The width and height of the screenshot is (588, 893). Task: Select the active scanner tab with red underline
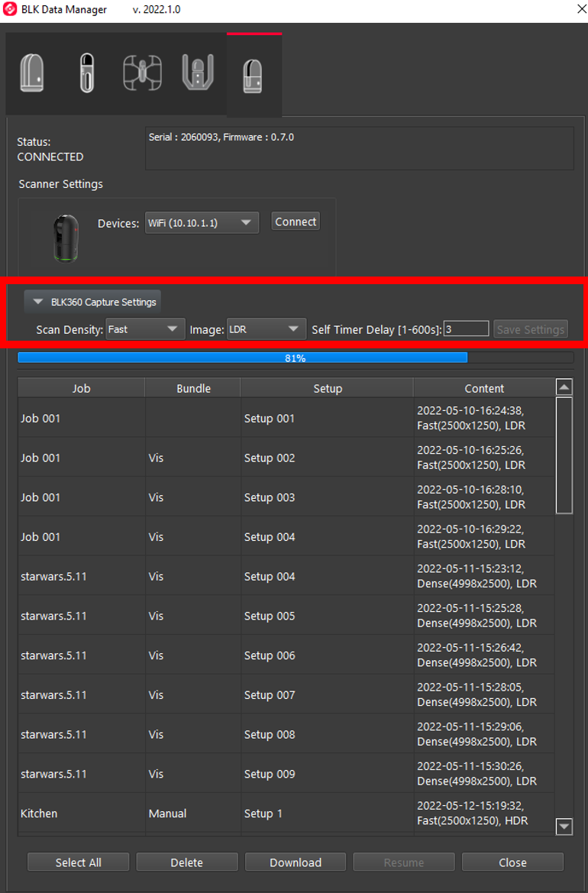pos(254,76)
